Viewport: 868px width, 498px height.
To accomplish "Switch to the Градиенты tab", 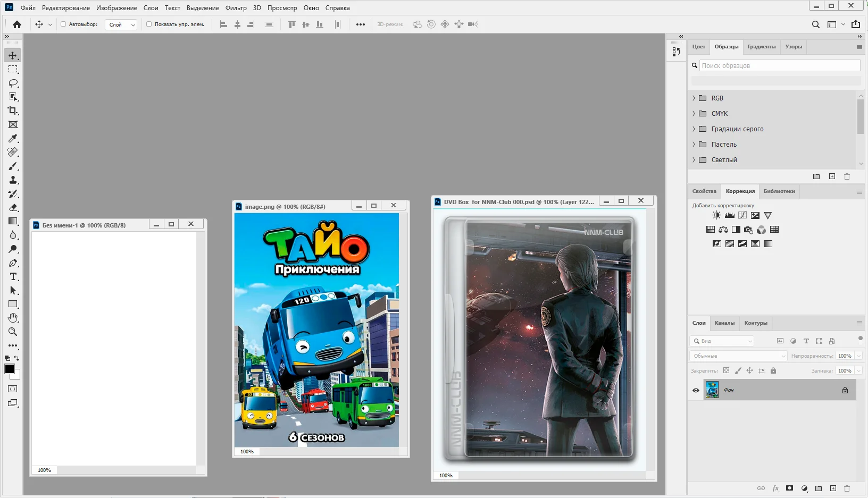I will coord(762,47).
